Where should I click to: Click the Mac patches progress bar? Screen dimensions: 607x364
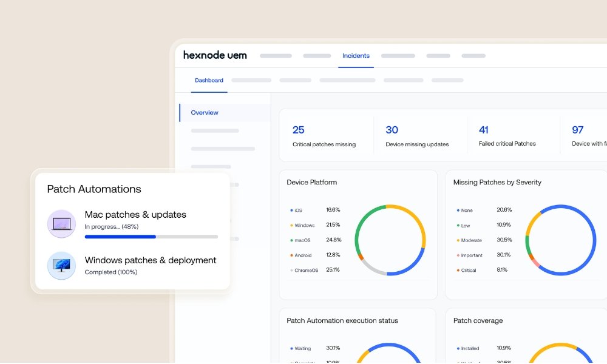tap(151, 237)
